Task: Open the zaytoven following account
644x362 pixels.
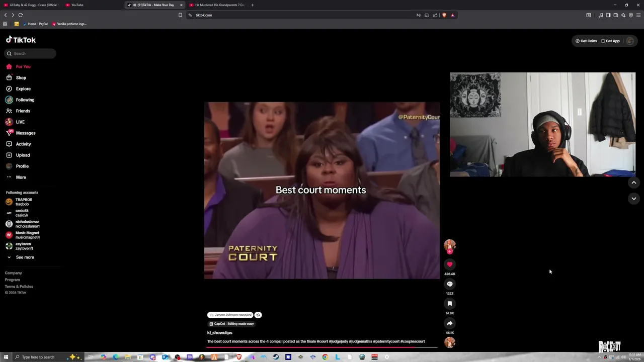Action: (20, 246)
